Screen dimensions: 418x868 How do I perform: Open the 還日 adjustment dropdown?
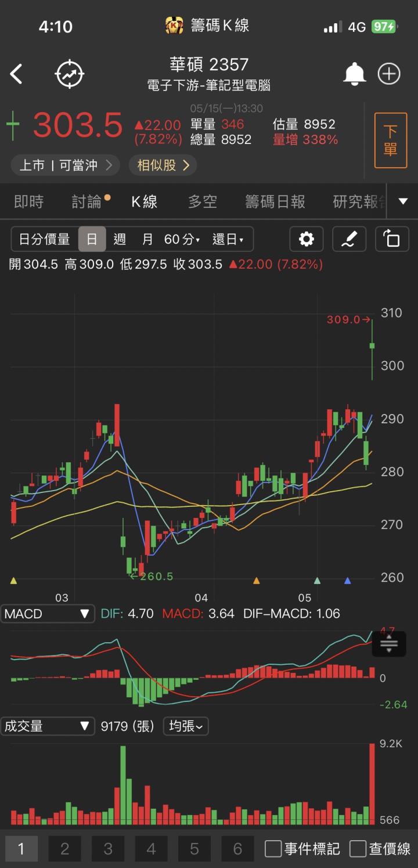click(228, 239)
